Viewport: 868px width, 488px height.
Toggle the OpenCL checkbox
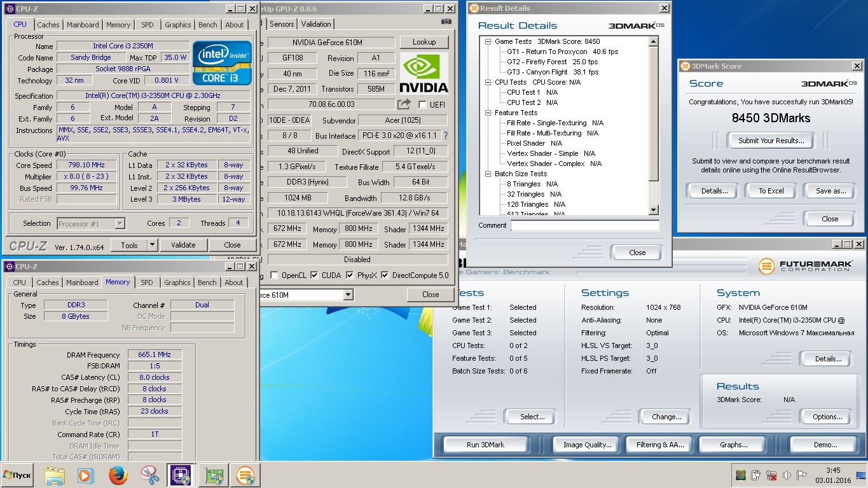click(x=274, y=275)
